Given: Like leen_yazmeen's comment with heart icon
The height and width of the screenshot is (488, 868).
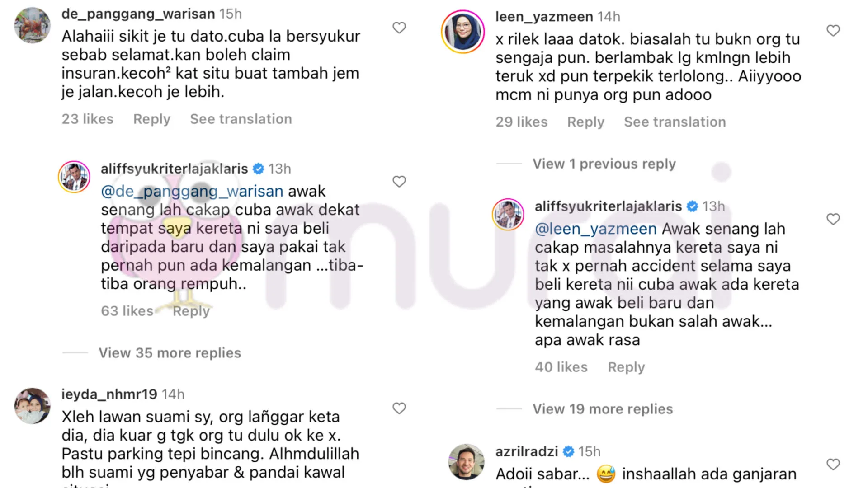Looking at the screenshot, I should [833, 30].
